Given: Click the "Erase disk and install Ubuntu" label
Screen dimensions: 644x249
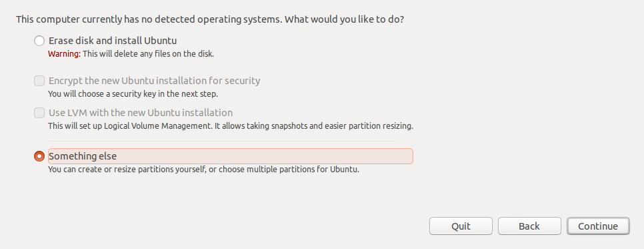Looking at the screenshot, I should coord(113,41).
